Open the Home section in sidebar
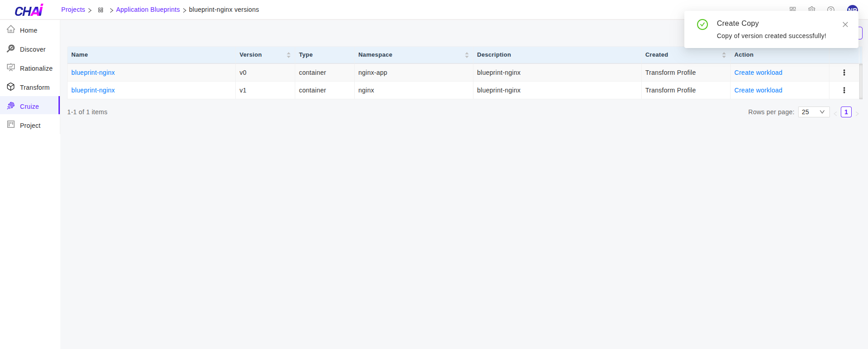 pyautogui.click(x=28, y=30)
